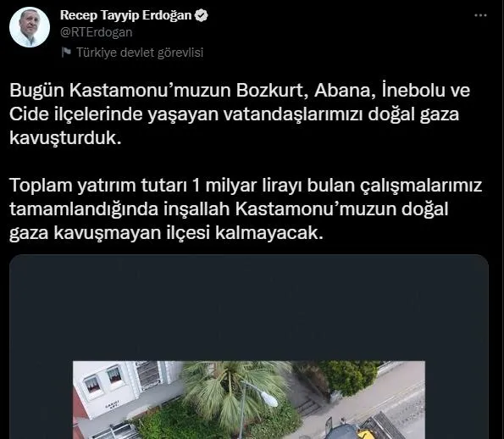Screen dimensions: 504x439
Task: Open the three-dot more options menu
Action: [x=480, y=15]
